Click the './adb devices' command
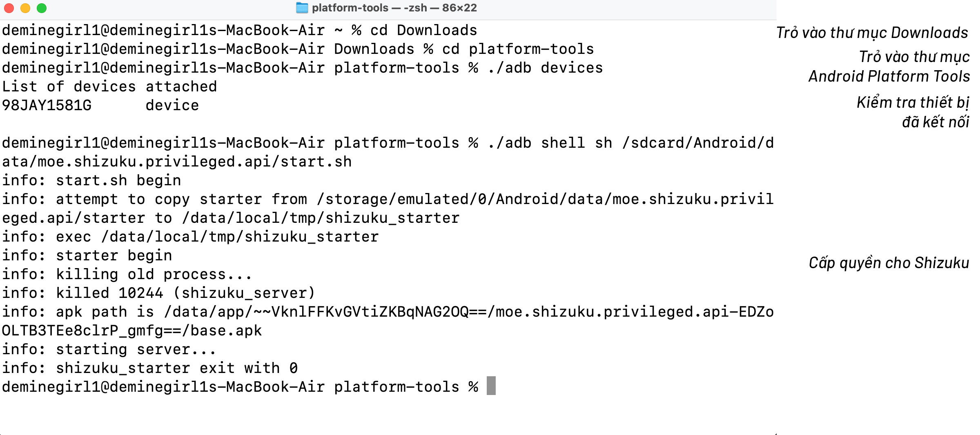 [545, 68]
